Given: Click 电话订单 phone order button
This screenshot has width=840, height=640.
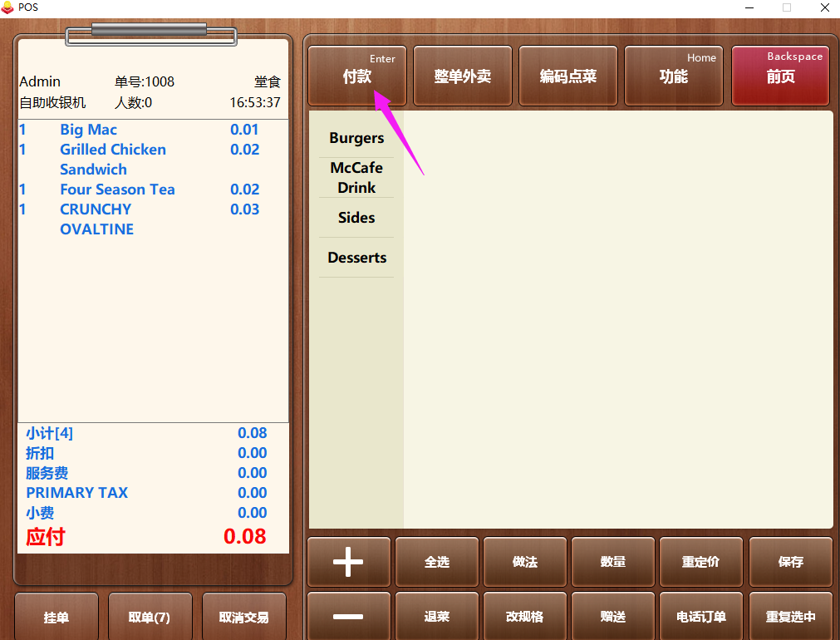Looking at the screenshot, I should pos(701,617).
